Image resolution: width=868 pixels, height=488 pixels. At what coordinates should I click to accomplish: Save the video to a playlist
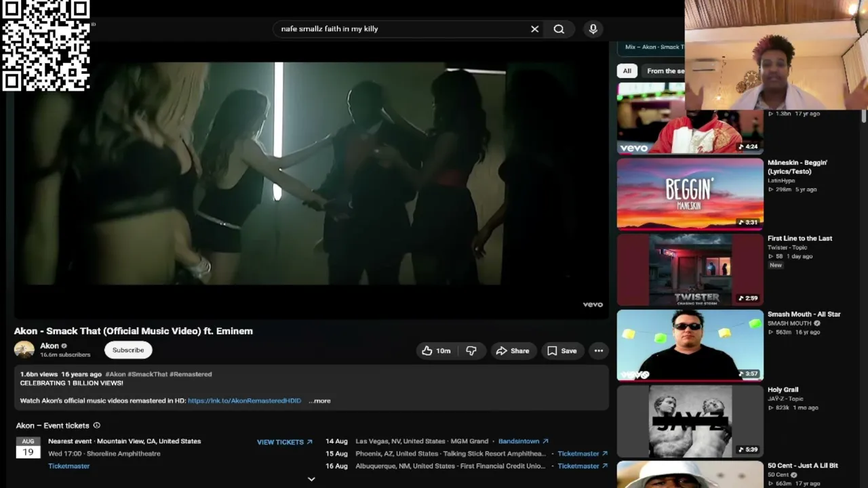tap(562, 350)
